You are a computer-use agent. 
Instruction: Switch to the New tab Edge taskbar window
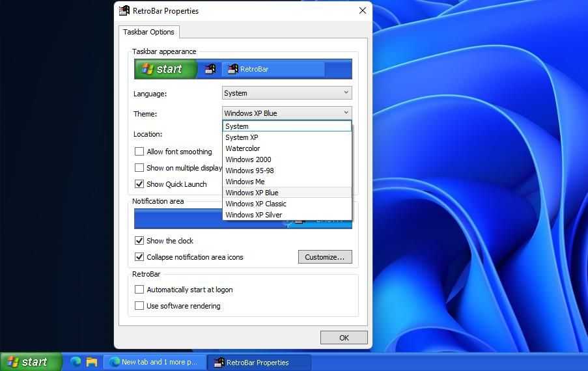154,362
